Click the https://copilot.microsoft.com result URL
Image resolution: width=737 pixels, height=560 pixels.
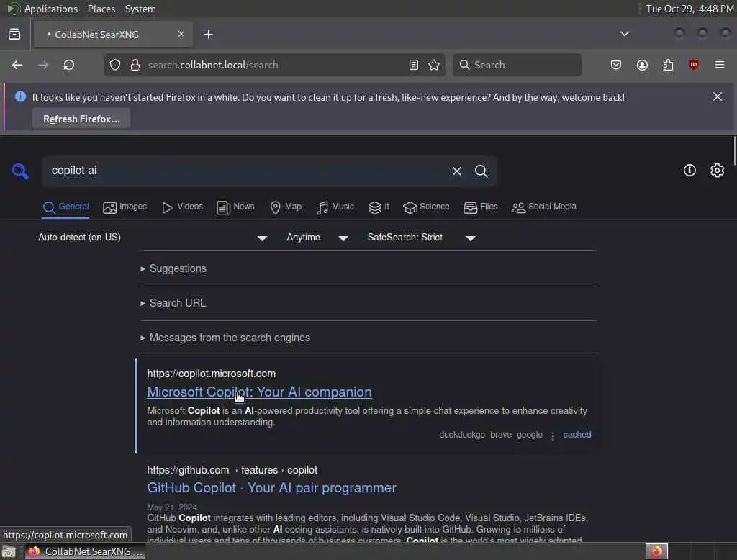click(x=212, y=374)
